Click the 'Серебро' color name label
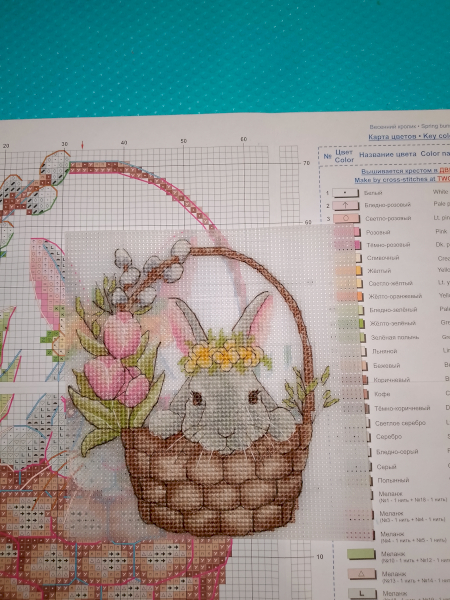Viewport: 450px width, 600px height. point(389,437)
